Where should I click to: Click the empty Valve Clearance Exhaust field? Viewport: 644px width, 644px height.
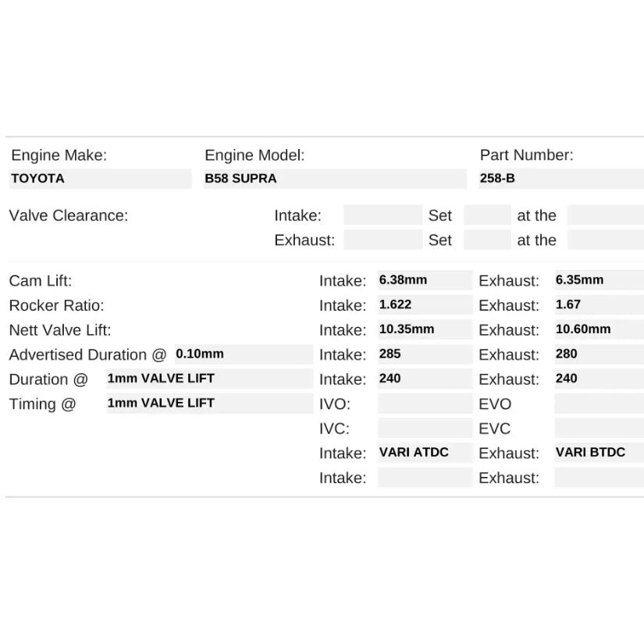pyautogui.click(x=382, y=240)
